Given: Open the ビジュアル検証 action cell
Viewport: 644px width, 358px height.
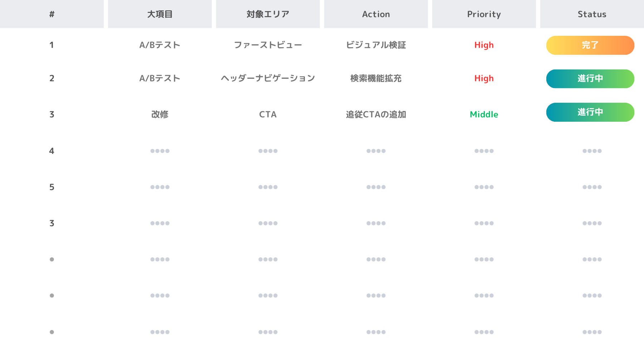Looking at the screenshot, I should tap(376, 45).
